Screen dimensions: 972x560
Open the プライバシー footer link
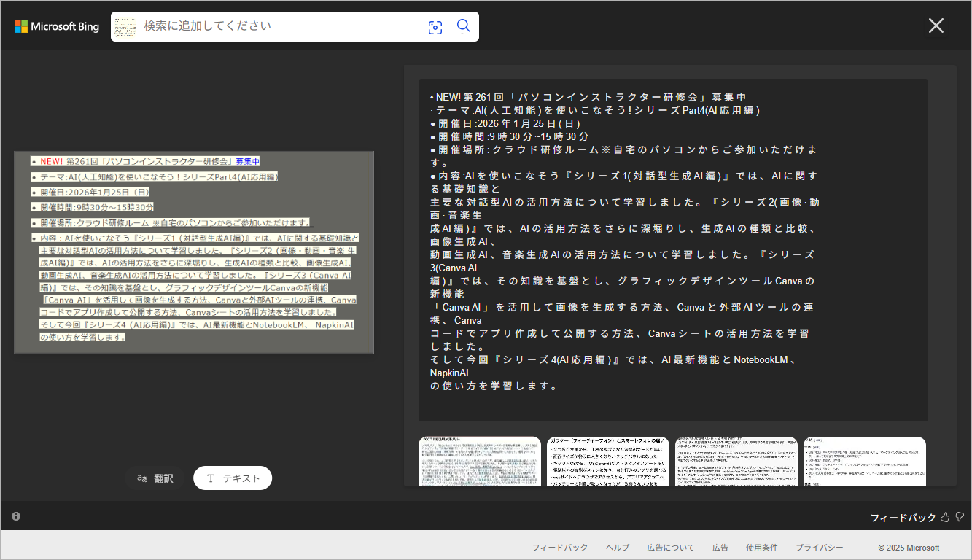(820, 547)
